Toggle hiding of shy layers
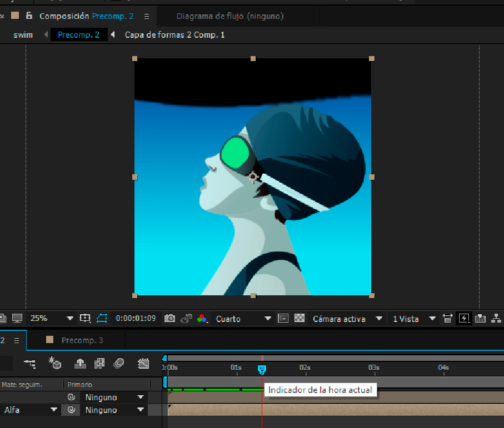This screenshot has width=504, height=428. 80,364
